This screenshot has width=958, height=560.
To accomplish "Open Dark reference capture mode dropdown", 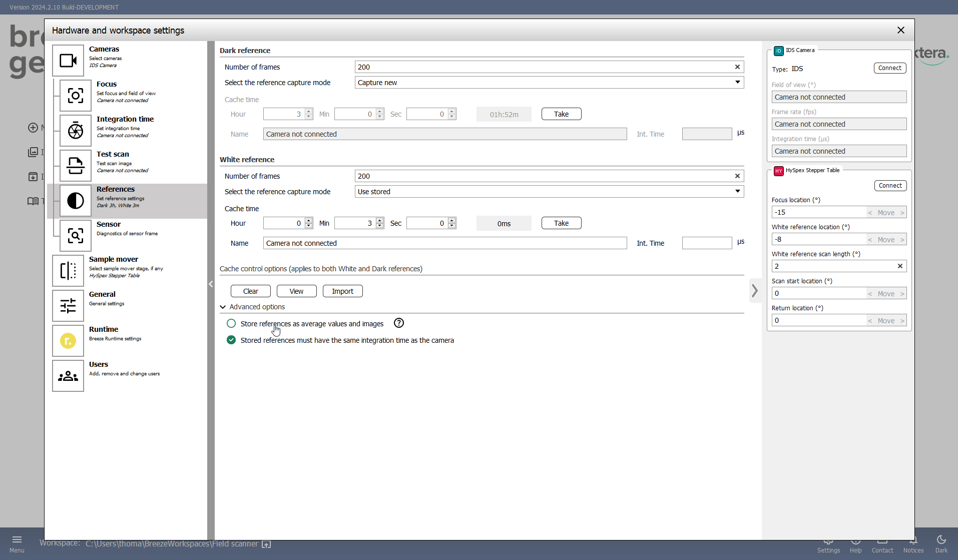I will [549, 83].
